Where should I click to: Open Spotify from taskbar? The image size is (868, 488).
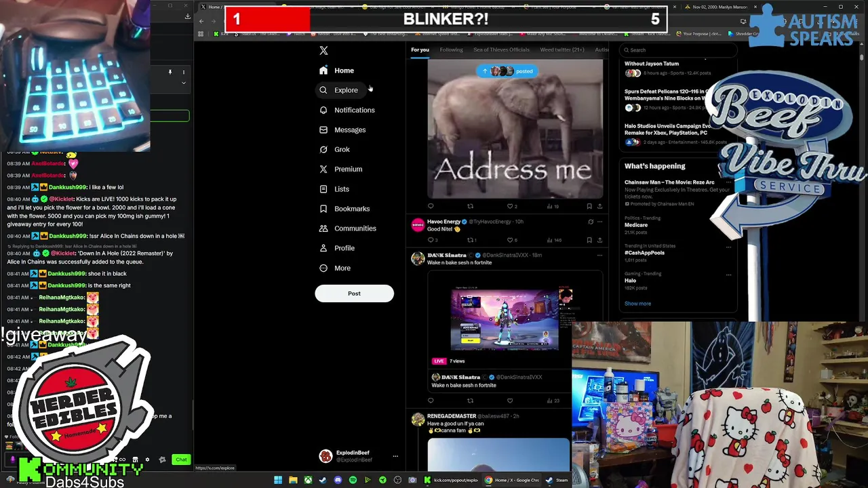353,480
